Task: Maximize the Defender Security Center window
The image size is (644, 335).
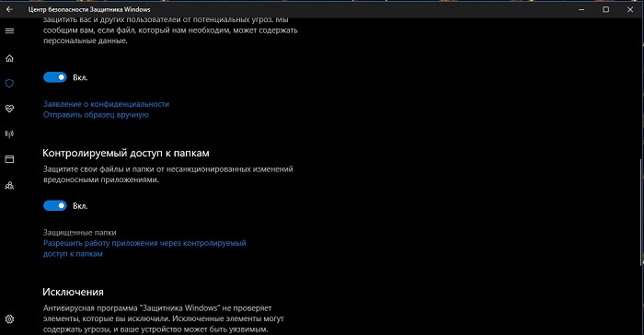Action: point(605,9)
